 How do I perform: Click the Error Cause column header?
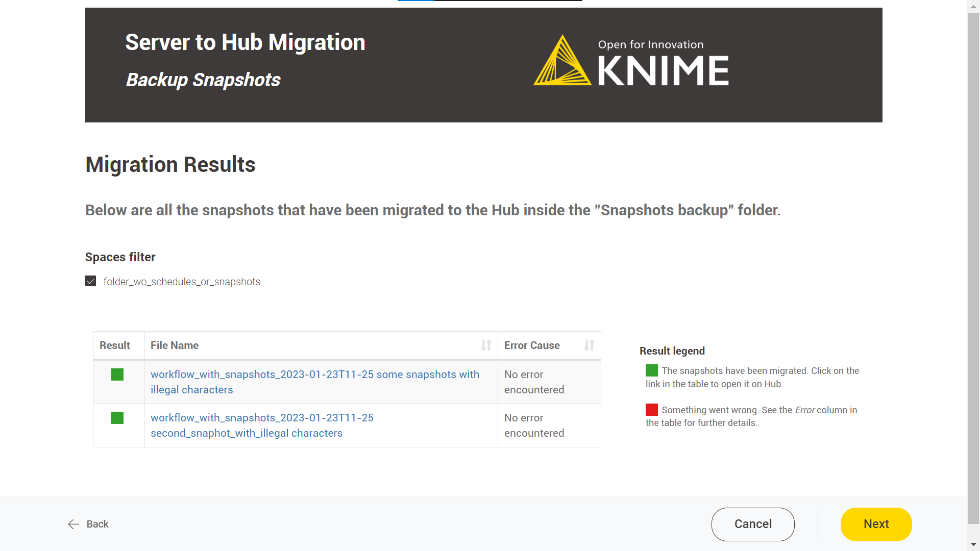click(x=549, y=345)
